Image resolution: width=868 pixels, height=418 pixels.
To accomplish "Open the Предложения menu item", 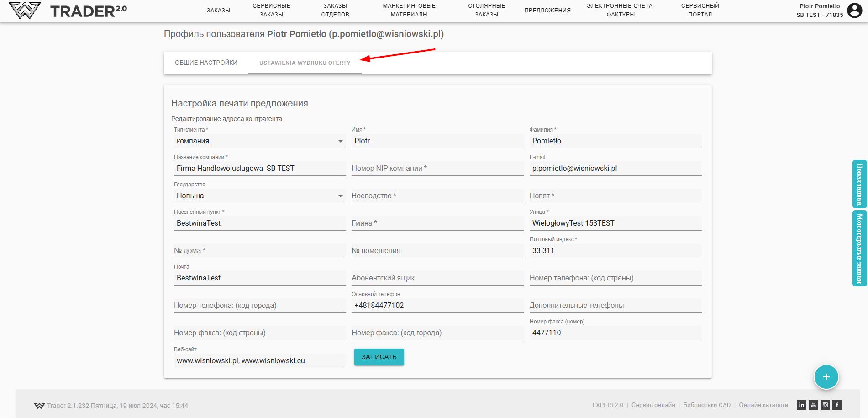I will pyautogui.click(x=547, y=11).
